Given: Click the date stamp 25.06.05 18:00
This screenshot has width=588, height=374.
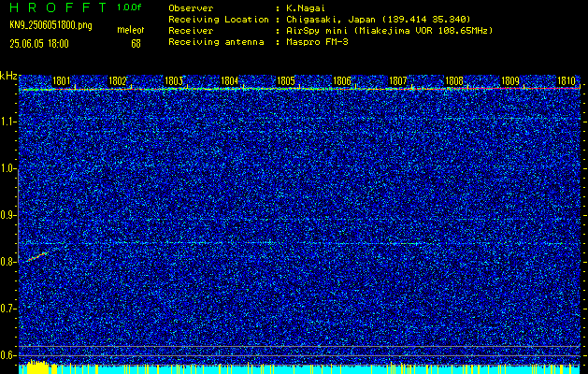Looking at the screenshot, I should [39, 44].
